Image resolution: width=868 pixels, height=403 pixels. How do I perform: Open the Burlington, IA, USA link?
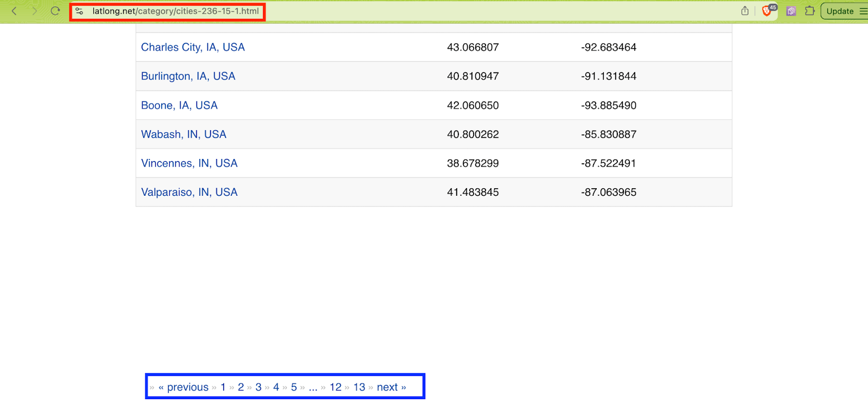coord(188,76)
